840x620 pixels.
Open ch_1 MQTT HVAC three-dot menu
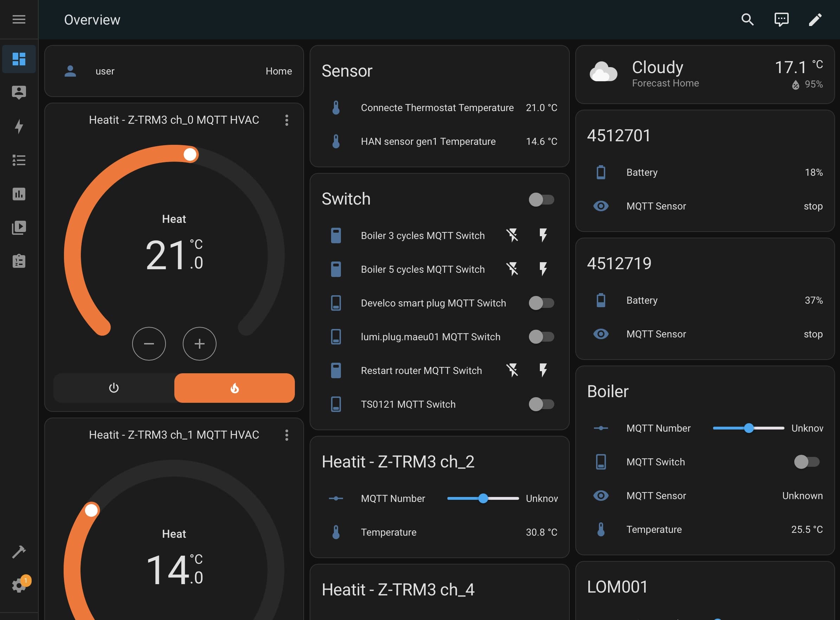(x=287, y=435)
